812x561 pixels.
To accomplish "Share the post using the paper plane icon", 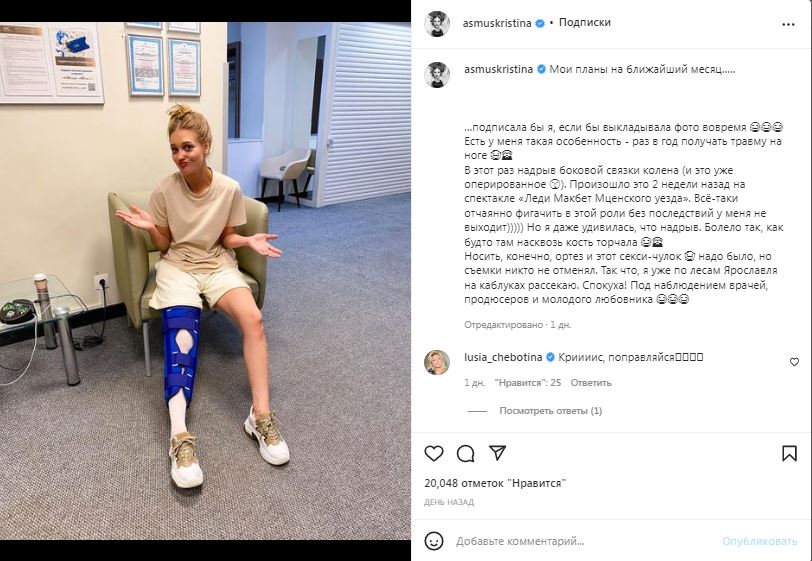I will pyautogui.click(x=497, y=453).
